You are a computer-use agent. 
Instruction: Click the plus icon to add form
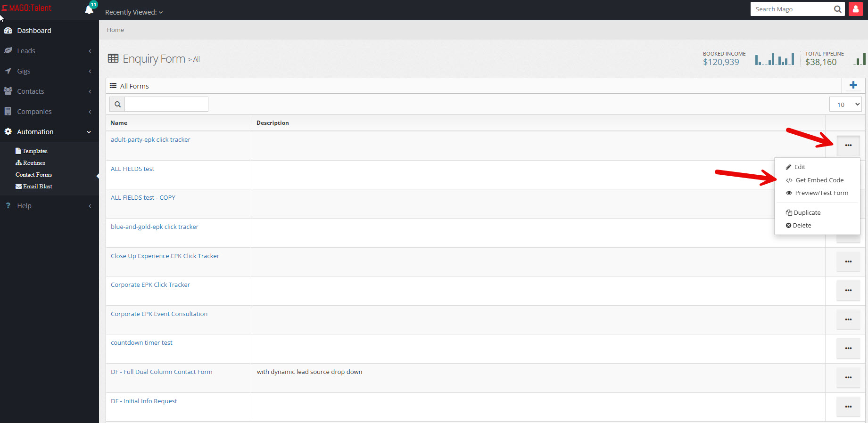coord(853,85)
